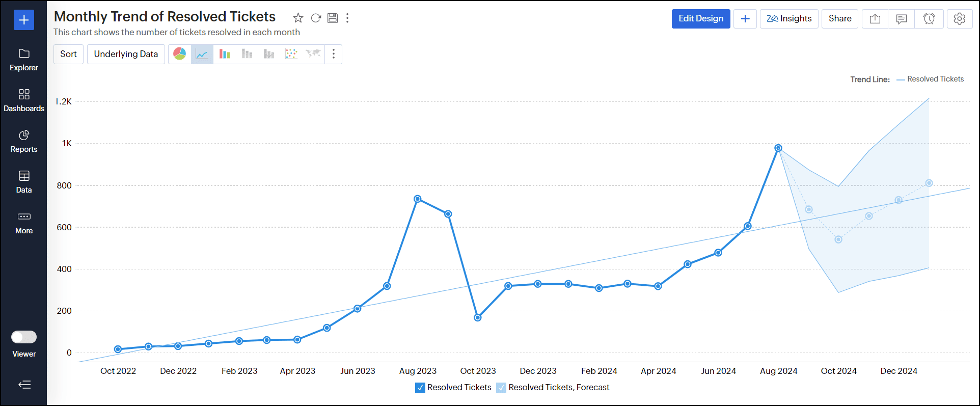Toggle the Viewer mode switch
The width and height of the screenshot is (980, 406).
tap(24, 337)
